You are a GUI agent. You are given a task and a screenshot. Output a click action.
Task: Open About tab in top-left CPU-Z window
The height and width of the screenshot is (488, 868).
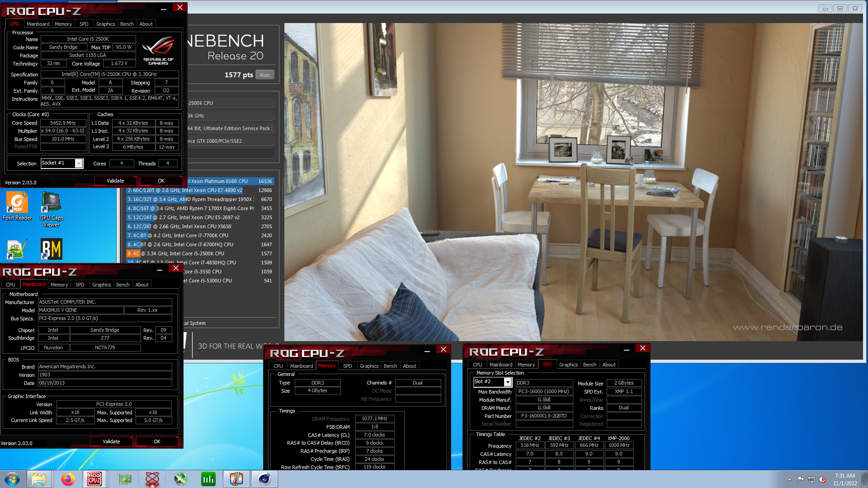[146, 24]
